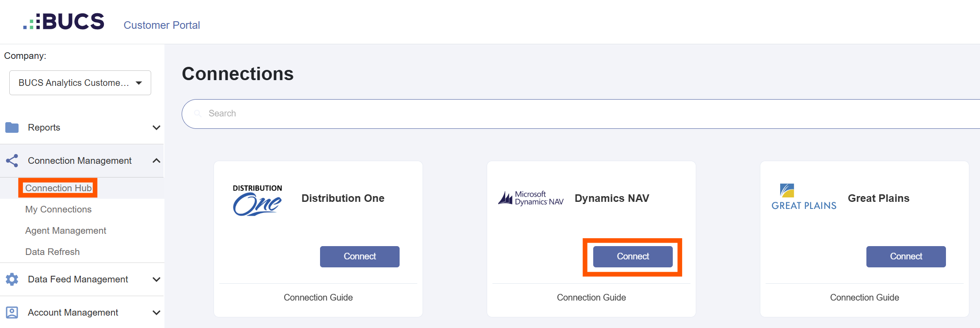Open the Reports menu item
This screenshot has height=328, width=980.
tap(44, 127)
